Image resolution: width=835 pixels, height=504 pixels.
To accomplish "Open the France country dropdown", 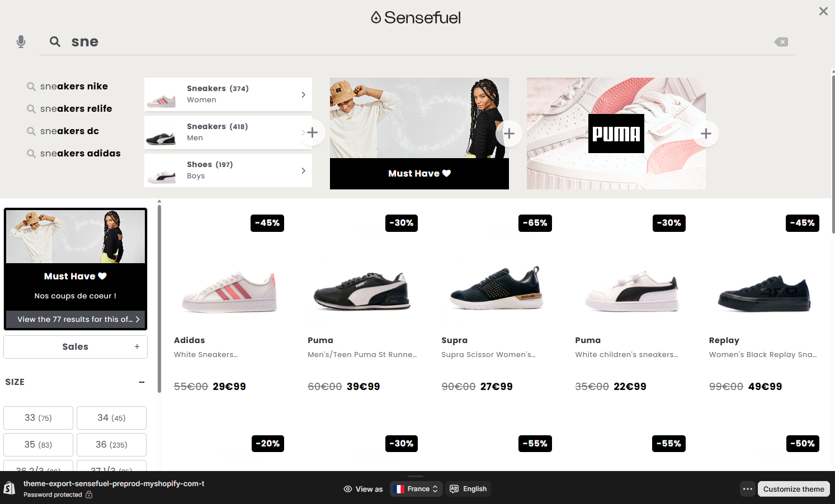I will pos(416,489).
